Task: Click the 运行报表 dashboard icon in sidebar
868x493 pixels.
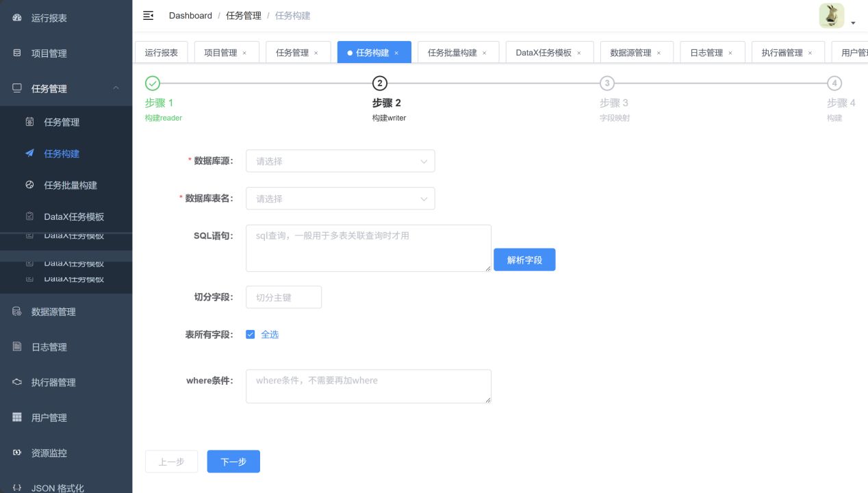Action: click(x=17, y=18)
